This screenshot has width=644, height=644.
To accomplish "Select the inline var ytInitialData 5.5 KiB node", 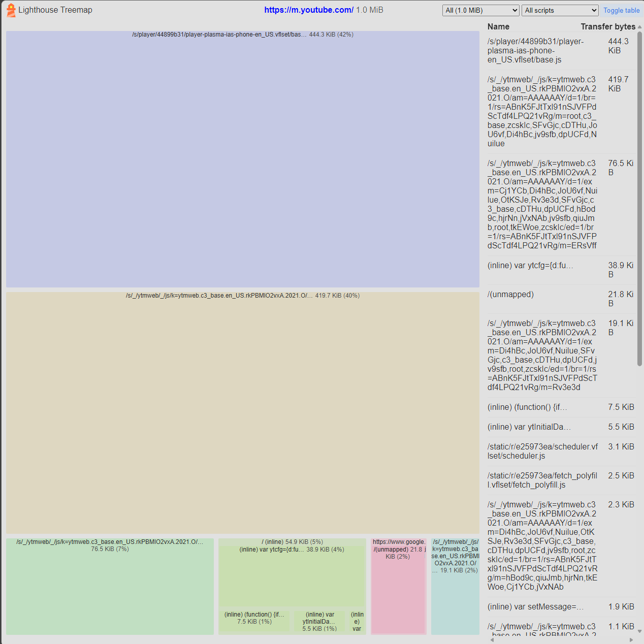I will (x=319, y=621).
